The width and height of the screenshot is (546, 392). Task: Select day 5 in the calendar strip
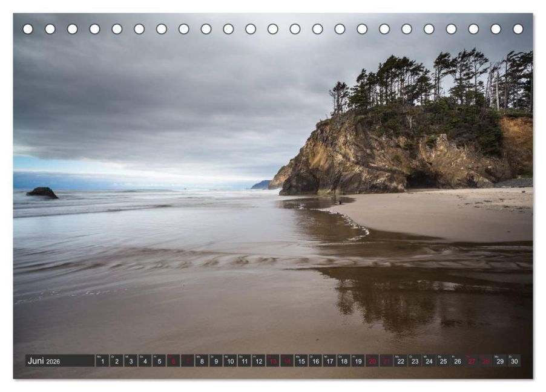pos(159,361)
